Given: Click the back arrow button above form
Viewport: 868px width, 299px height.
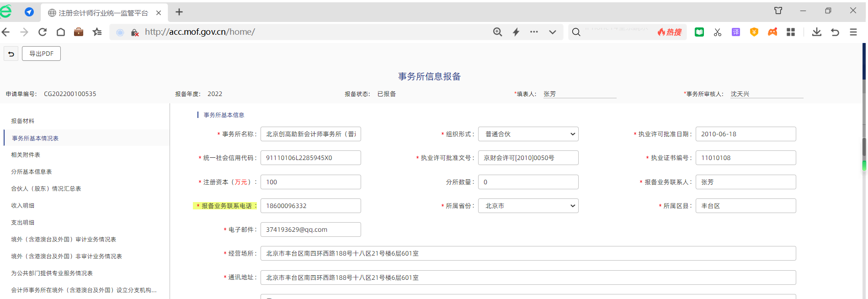Looking at the screenshot, I should [11, 54].
